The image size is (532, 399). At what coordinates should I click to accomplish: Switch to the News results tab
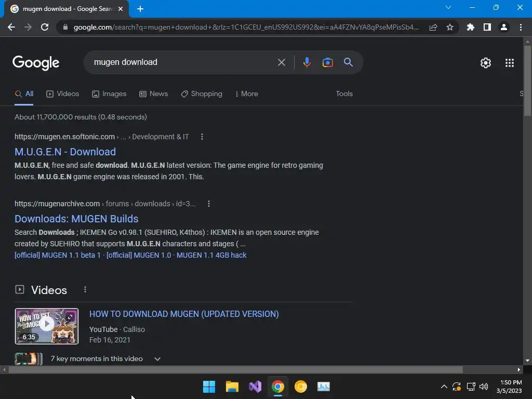[154, 94]
